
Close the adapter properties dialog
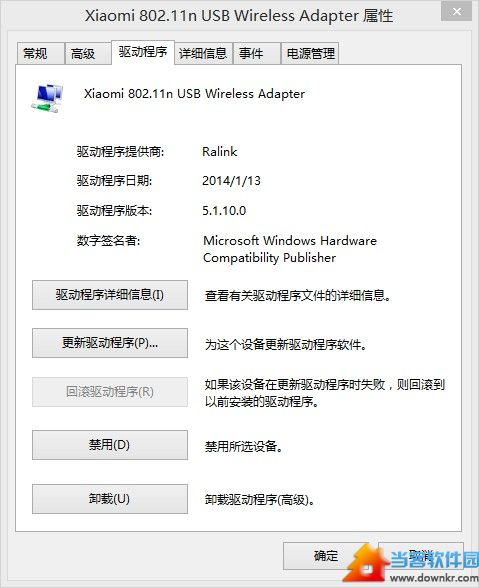(x=456, y=12)
